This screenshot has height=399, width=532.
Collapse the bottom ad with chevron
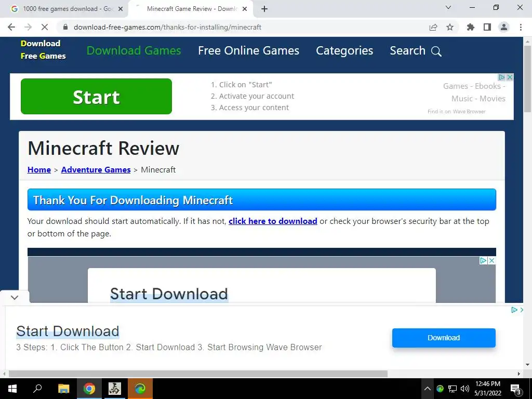[14, 298]
